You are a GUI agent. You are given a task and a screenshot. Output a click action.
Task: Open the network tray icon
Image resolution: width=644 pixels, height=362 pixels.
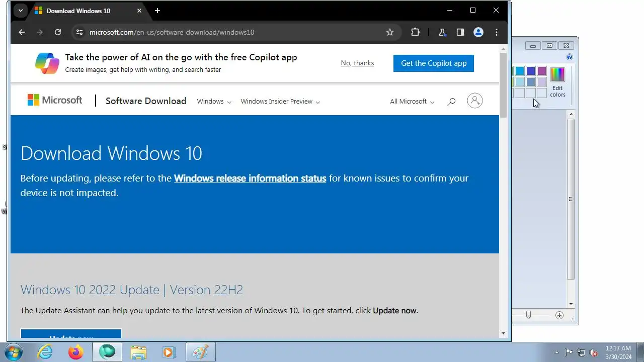[581, 352]
